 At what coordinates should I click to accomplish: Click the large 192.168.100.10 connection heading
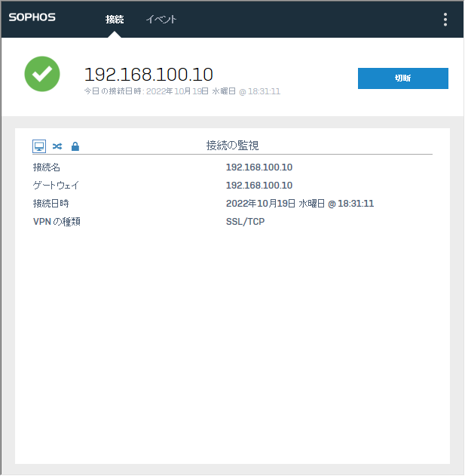coord(148,74)
